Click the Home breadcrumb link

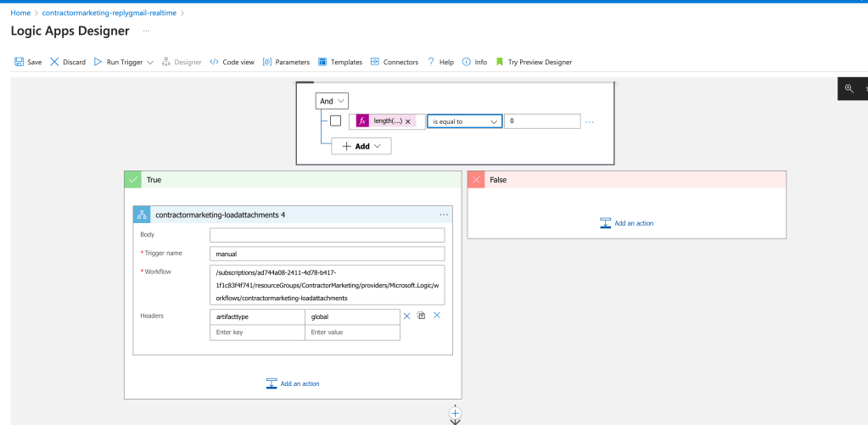20,13
